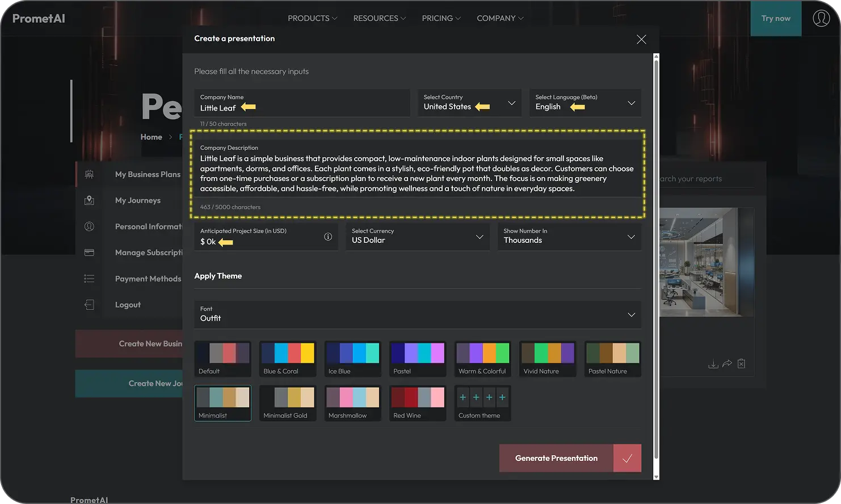Viewport: 841px width, 504px height.
Task: Delete the report using the file-x icon
Action: tap(741, 364)
